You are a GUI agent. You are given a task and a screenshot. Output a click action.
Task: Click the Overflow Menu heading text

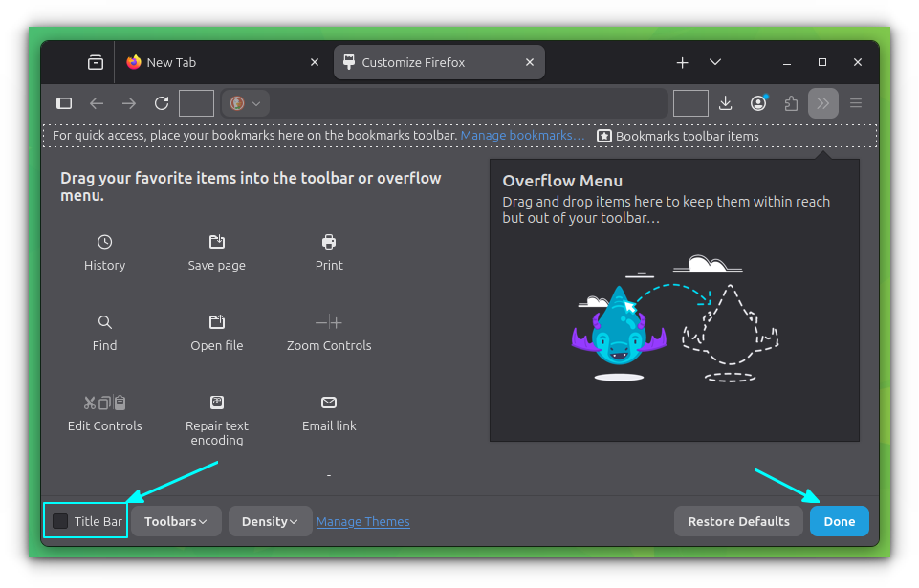[562, 181]
